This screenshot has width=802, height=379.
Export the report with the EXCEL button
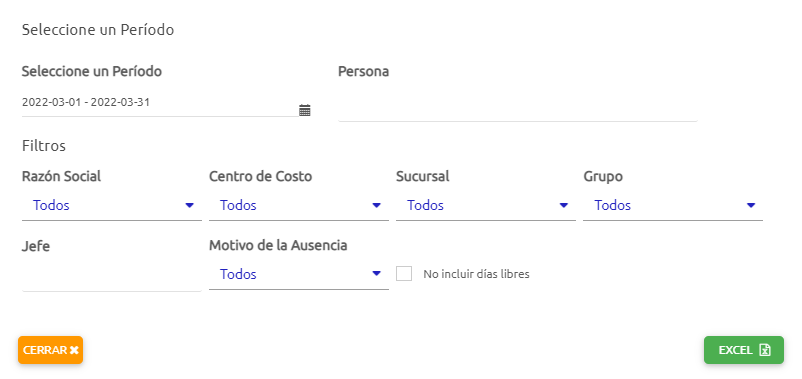(x=744, y=350)
